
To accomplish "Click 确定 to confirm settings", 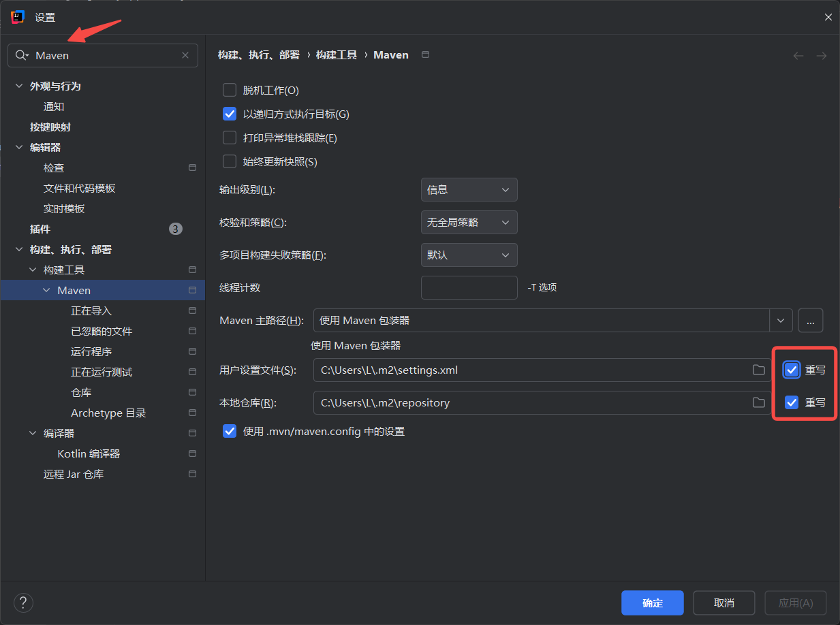I will [x=653, y=603].
